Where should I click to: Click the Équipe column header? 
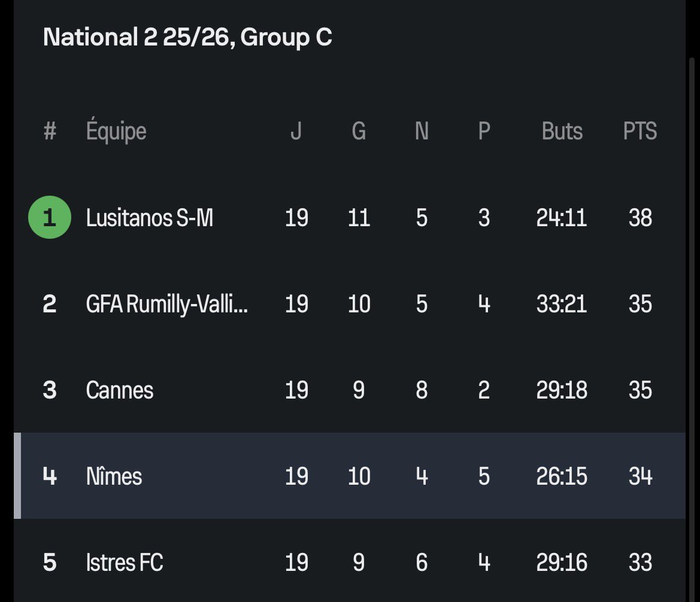(x=116, y=130)
